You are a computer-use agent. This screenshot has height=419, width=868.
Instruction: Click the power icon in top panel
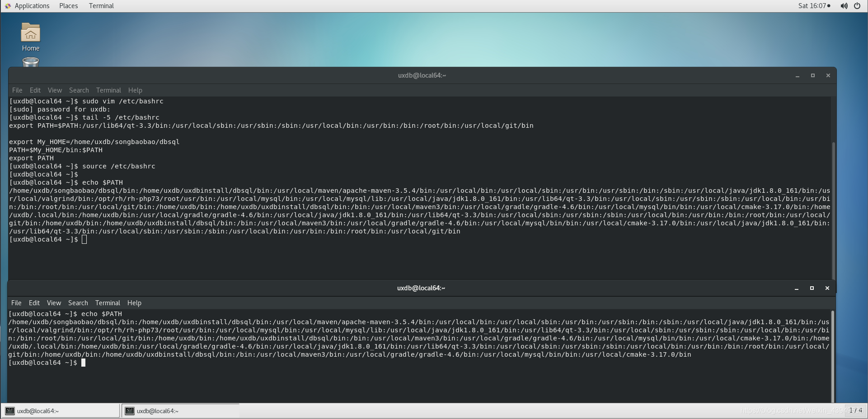tap(857, 6)
